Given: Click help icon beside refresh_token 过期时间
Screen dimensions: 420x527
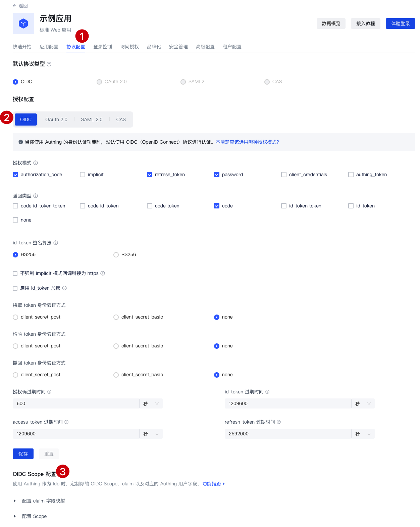Looking at the screenshot, I should coord(279,422).
